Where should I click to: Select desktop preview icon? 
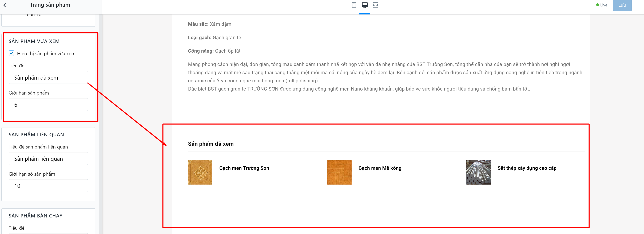coord(364,5)
